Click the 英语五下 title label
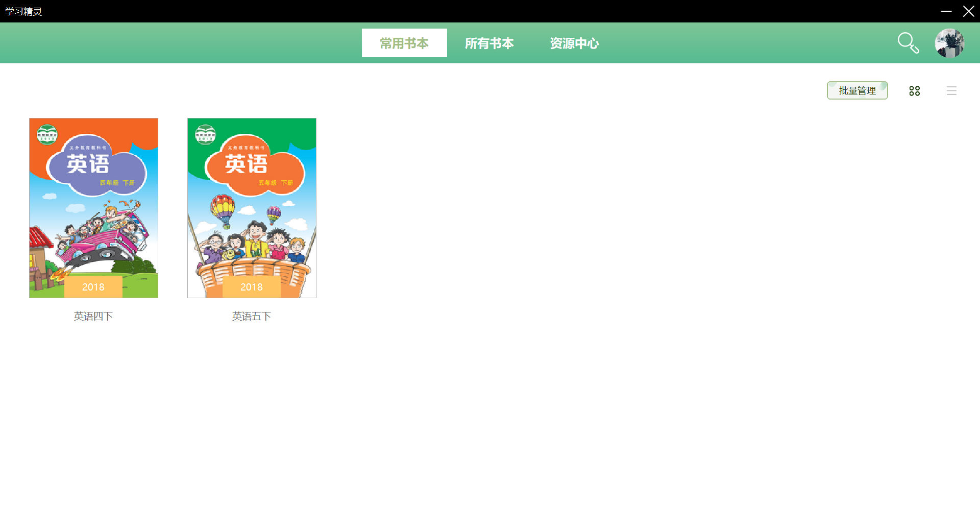 [x=252, y=317]
